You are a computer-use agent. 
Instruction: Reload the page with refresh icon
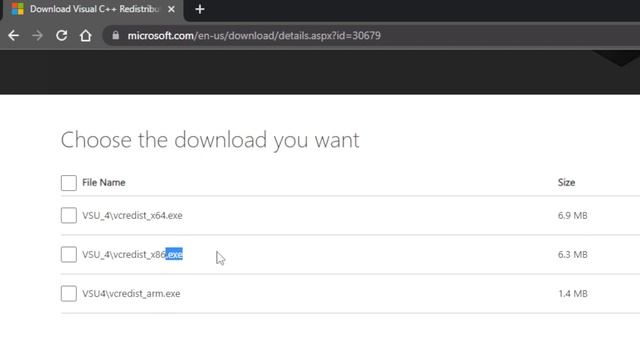[62, 36]
